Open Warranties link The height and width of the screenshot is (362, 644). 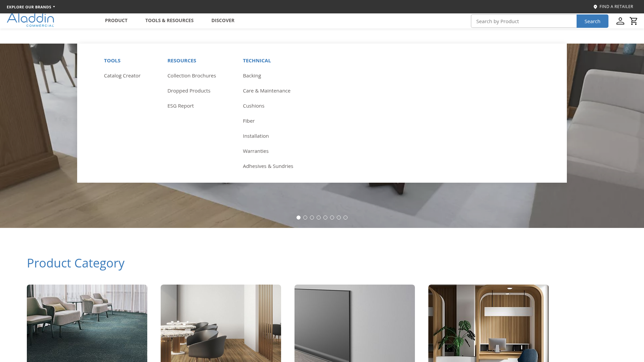256,151
